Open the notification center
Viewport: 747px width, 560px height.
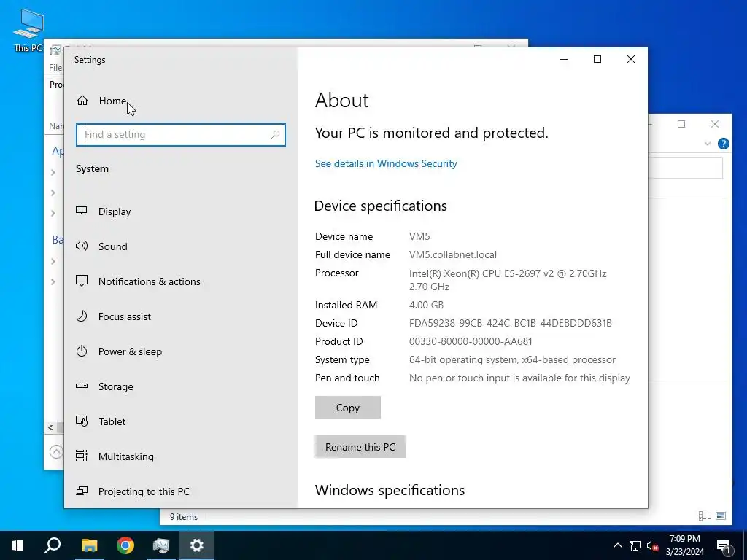[x=724, y=545]
